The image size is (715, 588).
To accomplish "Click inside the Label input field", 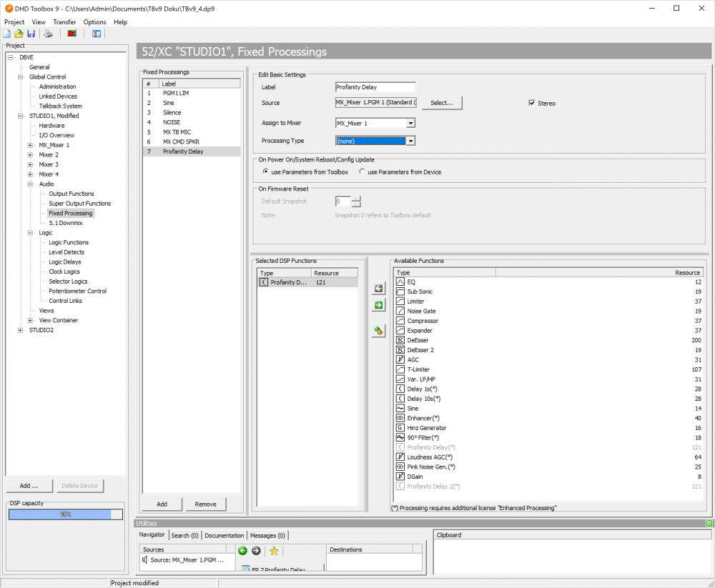I will click(x=375, y=86).
